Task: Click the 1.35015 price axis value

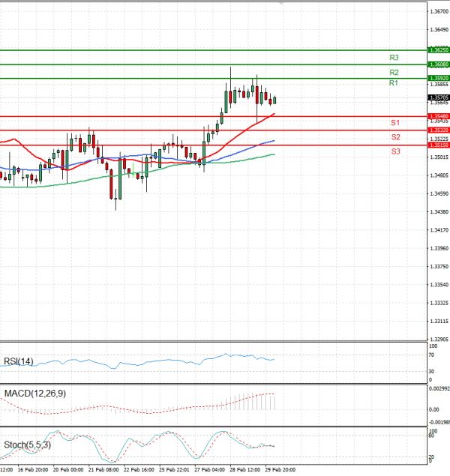Action: [x=439, y=157]
